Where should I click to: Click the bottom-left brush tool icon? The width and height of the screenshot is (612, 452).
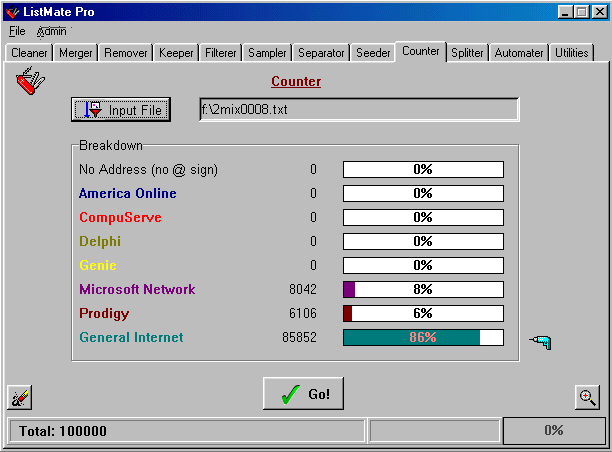point(19,398)
